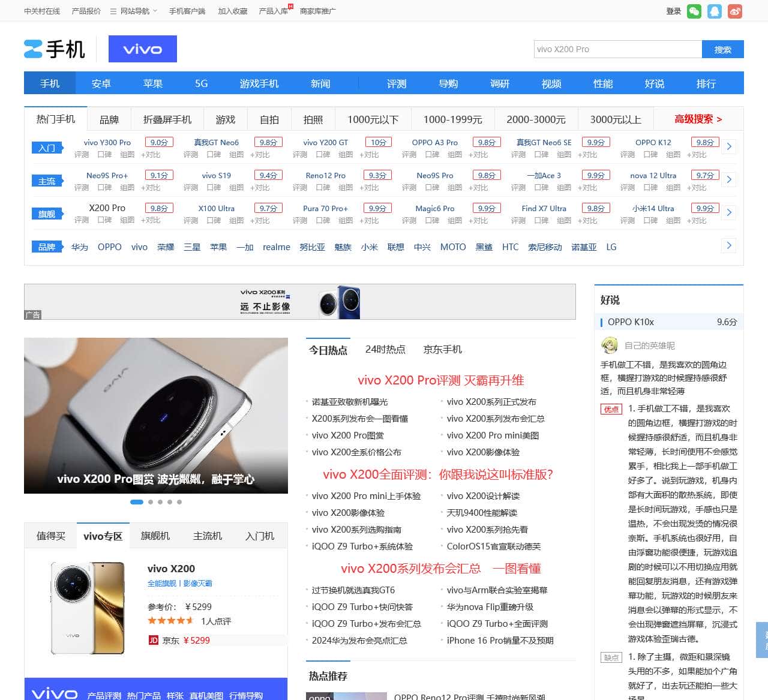
Task: Add vivo Y300 Pro to comparison
Action: [151, 155]
